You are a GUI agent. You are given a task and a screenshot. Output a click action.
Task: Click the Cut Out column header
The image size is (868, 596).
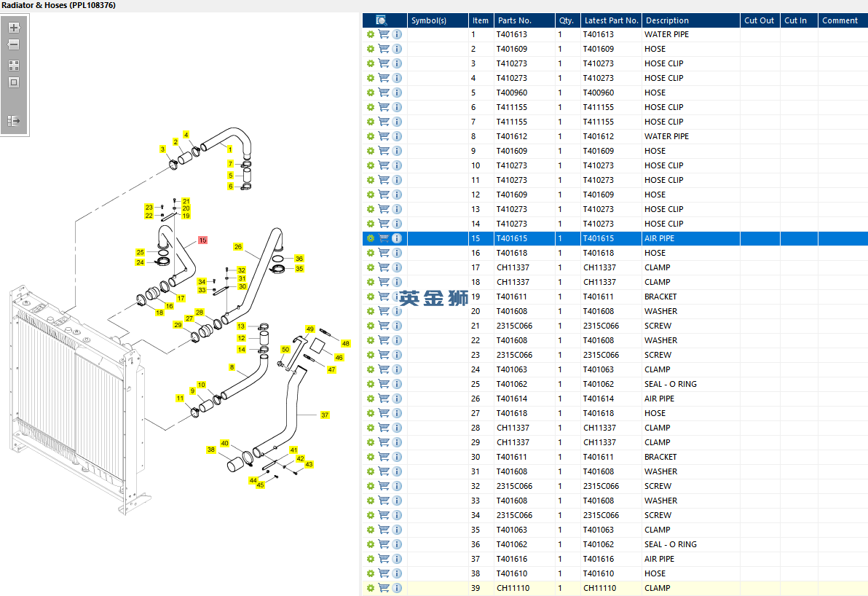[x=759, y=20]
